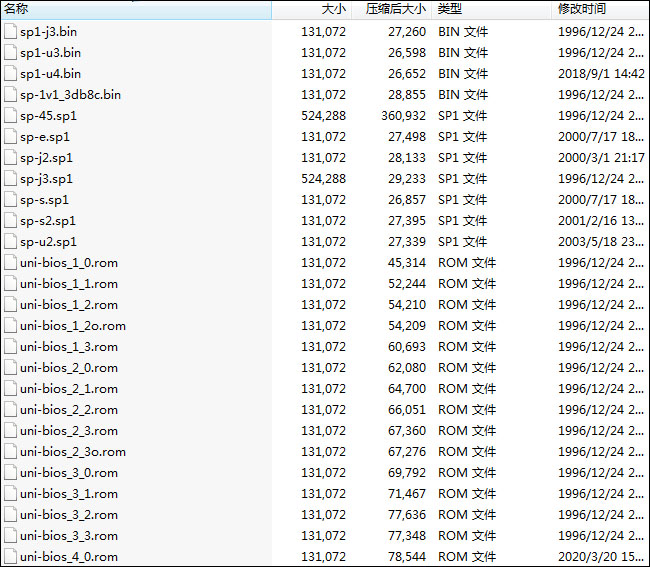Select the file name sp-s.sp1
Screen dimensions: 650x567
pos(44,200)
